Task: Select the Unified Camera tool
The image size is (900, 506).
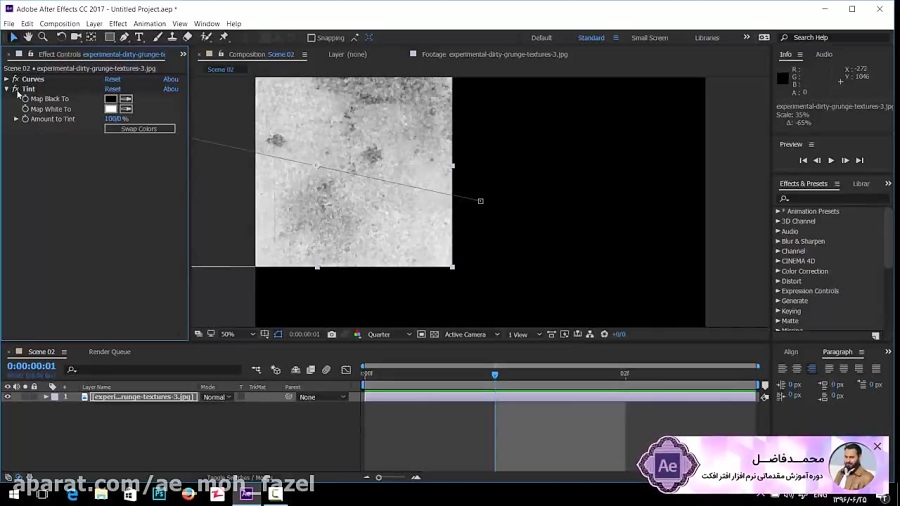Action: click(x=76, y=37)
